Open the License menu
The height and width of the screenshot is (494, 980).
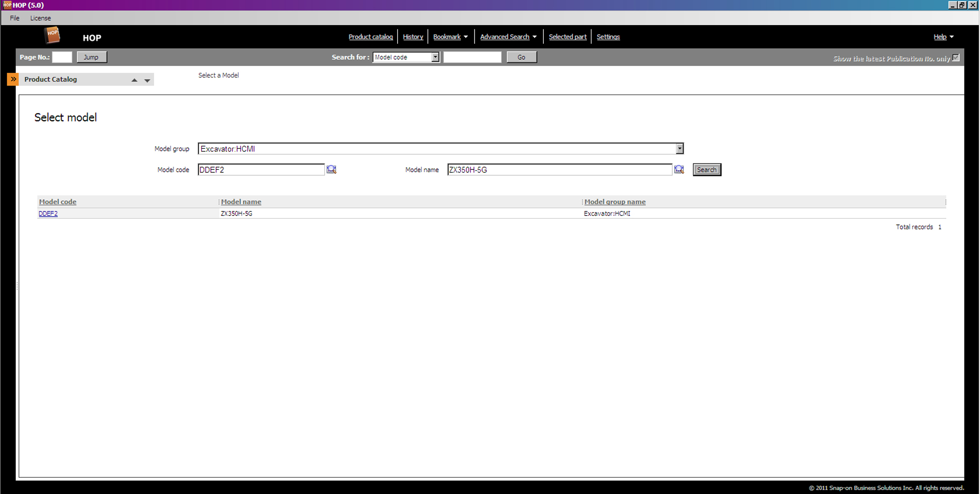[x=40, y=18]
